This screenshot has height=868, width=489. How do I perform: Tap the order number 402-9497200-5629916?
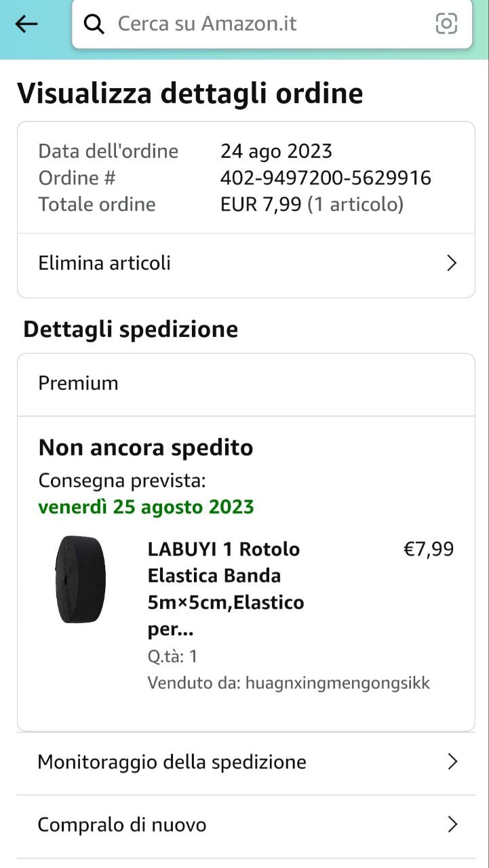coord(326,178)
